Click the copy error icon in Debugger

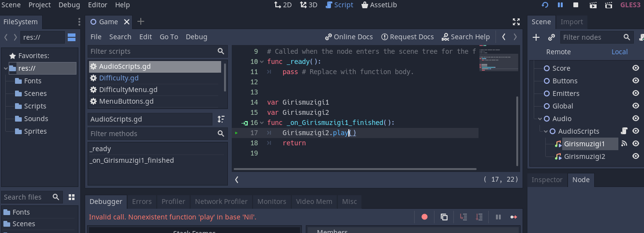444,217
